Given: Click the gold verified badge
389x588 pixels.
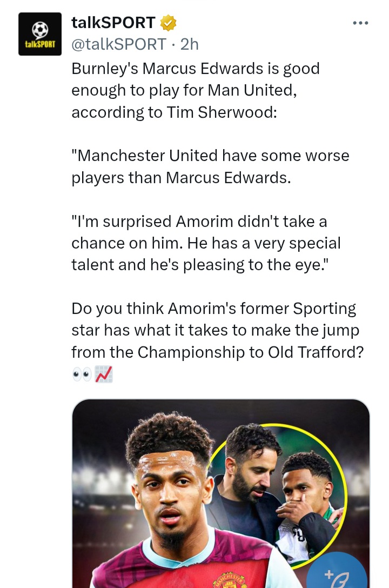Looking at the screenshot, I should pyautogui.click(x=169, y=23).
